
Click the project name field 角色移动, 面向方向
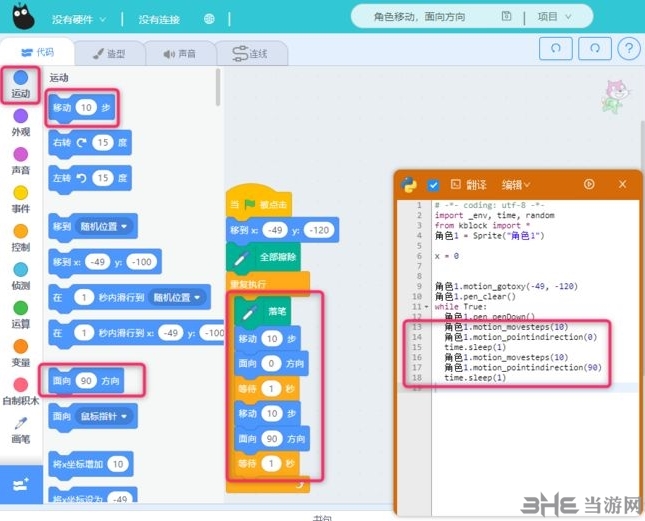(419, 17)
